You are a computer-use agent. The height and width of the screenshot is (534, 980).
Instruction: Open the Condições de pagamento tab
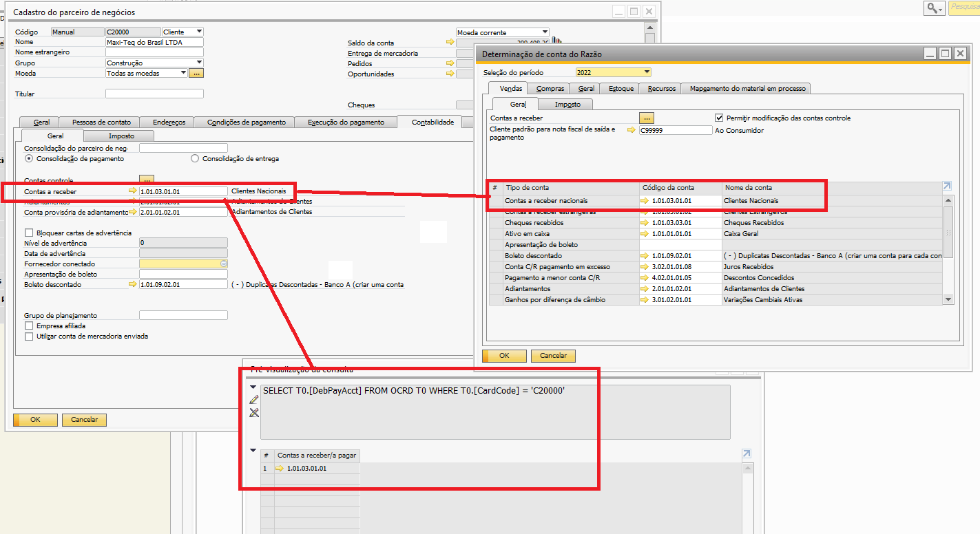coord(243,122)
